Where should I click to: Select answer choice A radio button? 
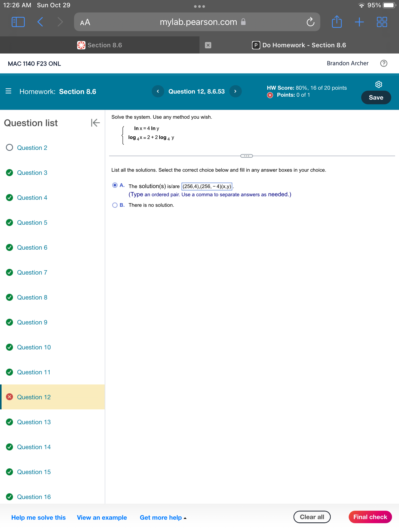tap(115, 185)
